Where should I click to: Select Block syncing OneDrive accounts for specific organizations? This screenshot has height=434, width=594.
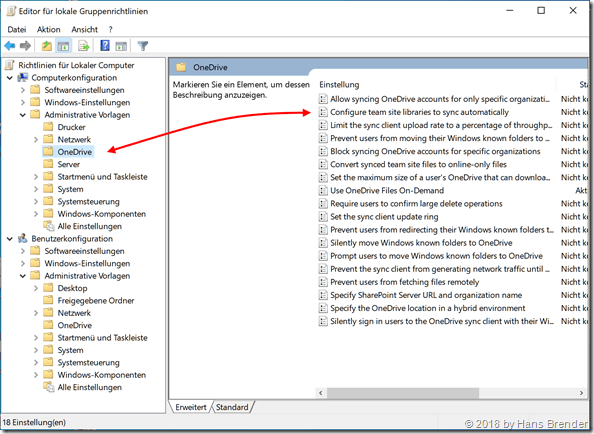coord(435,151)
